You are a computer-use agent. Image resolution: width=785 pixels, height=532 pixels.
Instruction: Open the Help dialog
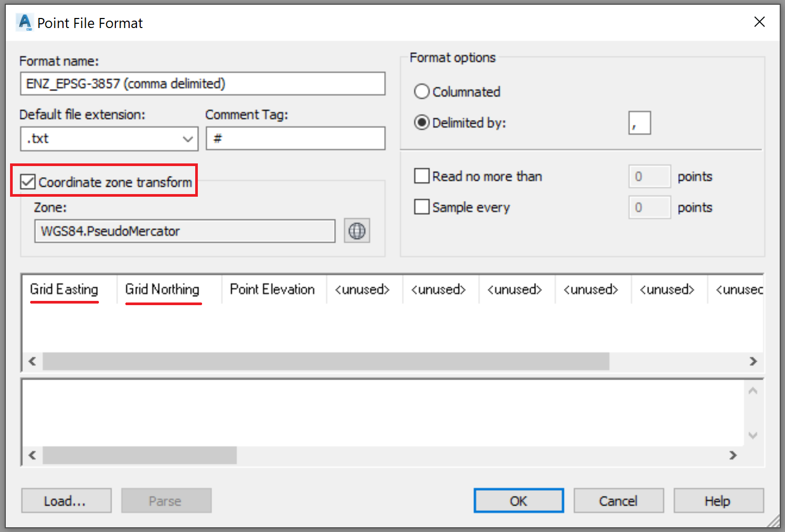[718, 500]
